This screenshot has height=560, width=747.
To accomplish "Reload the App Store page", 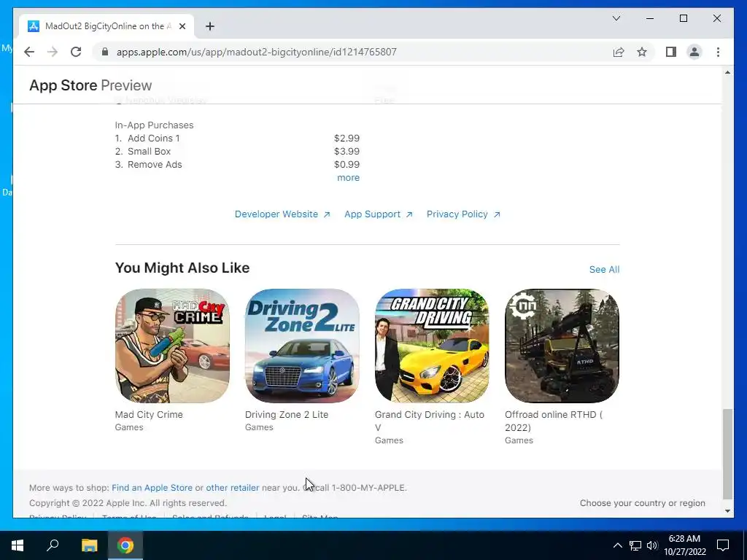I will coord(76,52).
